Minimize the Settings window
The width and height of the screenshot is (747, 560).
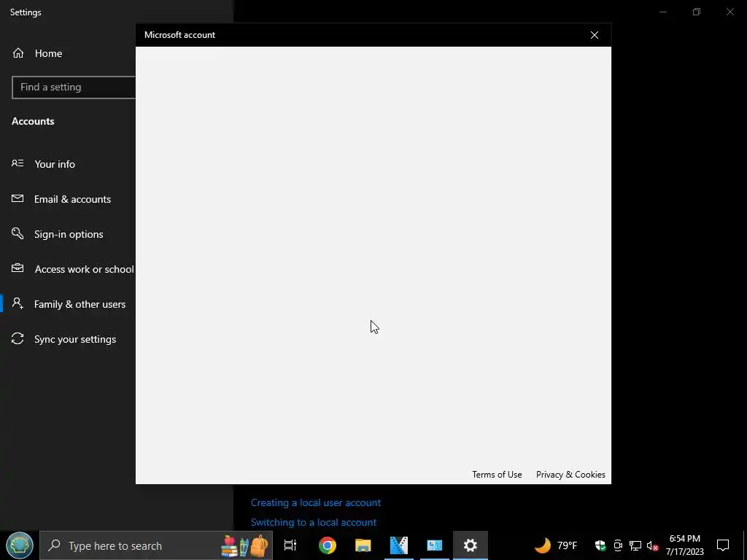[x=662, y=12]
